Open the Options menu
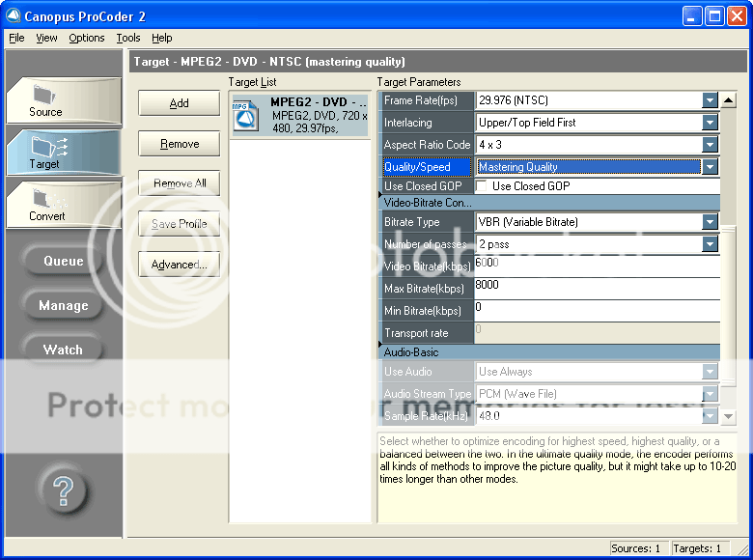This screenshot has height=560, width=753. coord(87,38)
